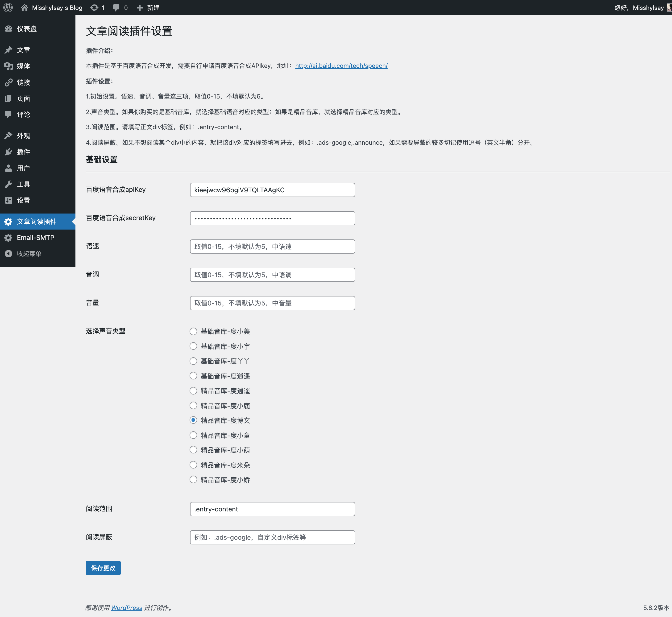Open 仪表盘 dashboard in sidebar

(27, 29)
